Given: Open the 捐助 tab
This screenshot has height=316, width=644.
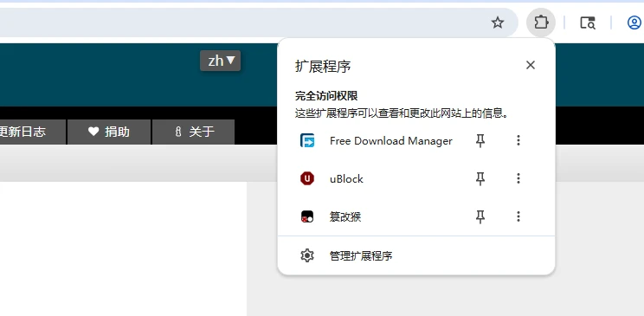Looking at the screenshot, I should 109,132.
